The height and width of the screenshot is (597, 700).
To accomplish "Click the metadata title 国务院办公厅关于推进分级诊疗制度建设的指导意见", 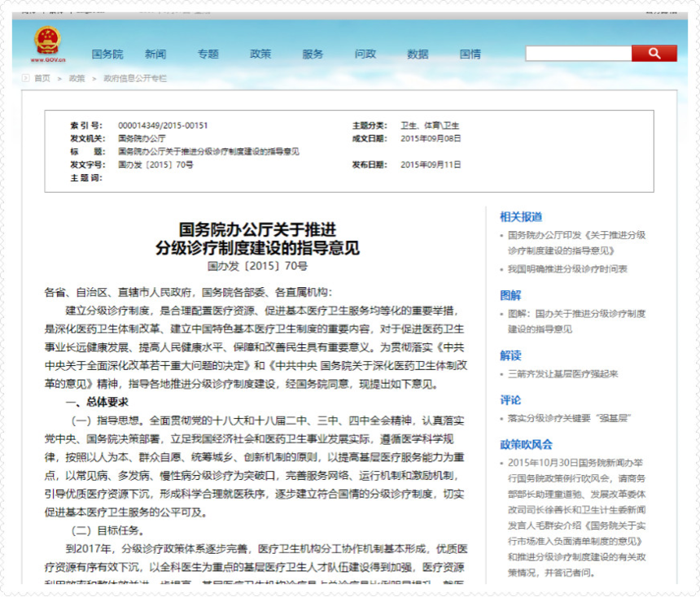I will pos(208,152).
